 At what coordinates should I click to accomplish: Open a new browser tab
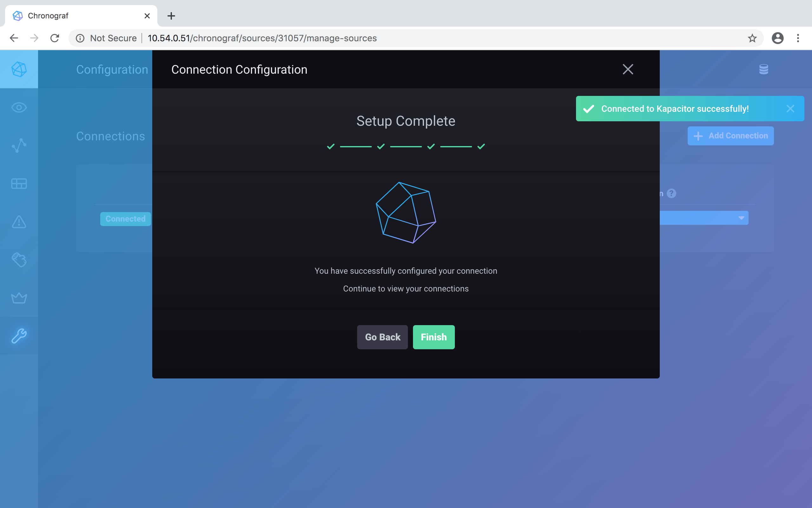pos(171,16)
